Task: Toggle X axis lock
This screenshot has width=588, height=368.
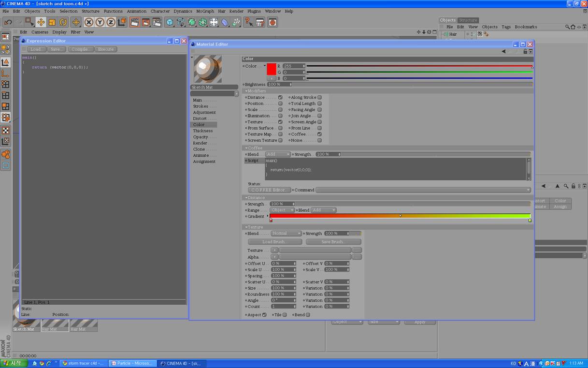Action: click(89, 22)
